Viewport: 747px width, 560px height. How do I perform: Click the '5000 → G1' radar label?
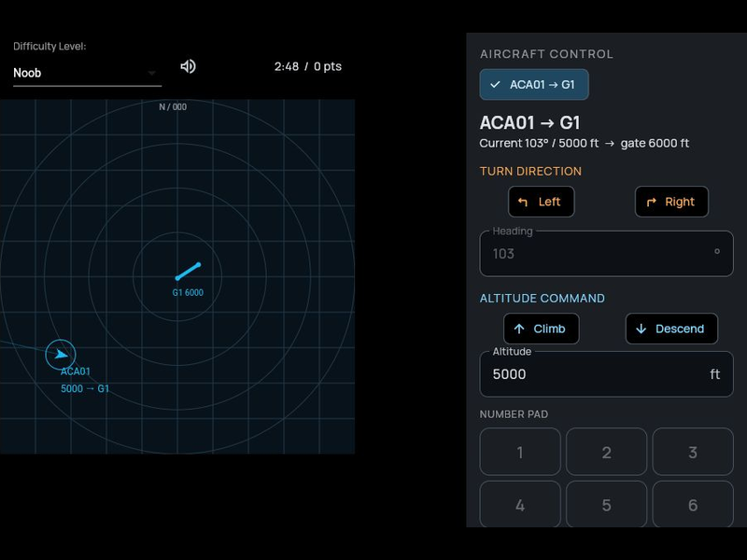85,388
